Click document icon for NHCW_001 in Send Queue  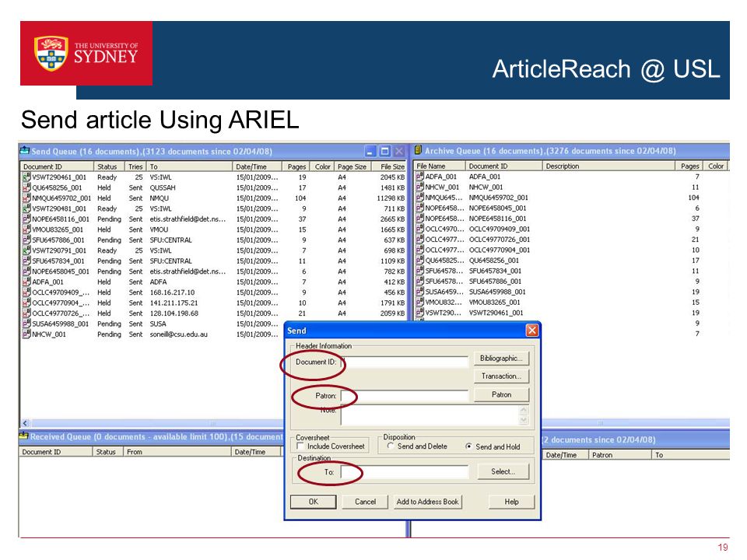(26, 334)
